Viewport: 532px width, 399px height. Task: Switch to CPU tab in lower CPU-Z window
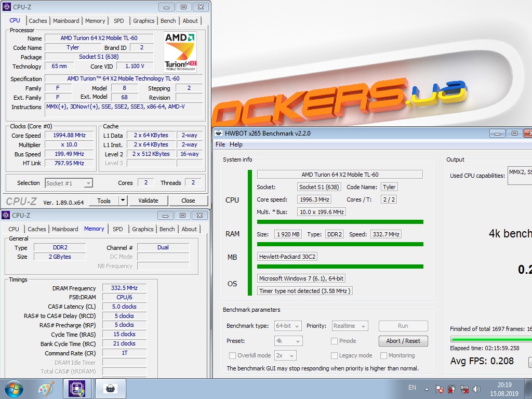(x=14, y=229)
